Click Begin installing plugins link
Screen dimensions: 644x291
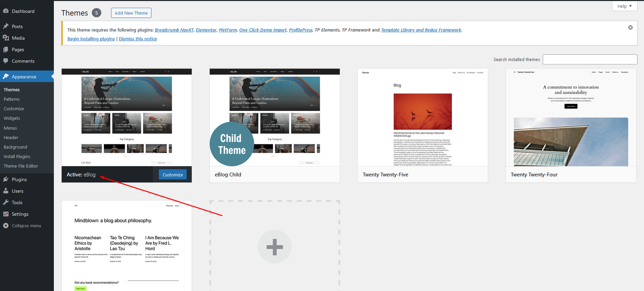coord(91,39)
